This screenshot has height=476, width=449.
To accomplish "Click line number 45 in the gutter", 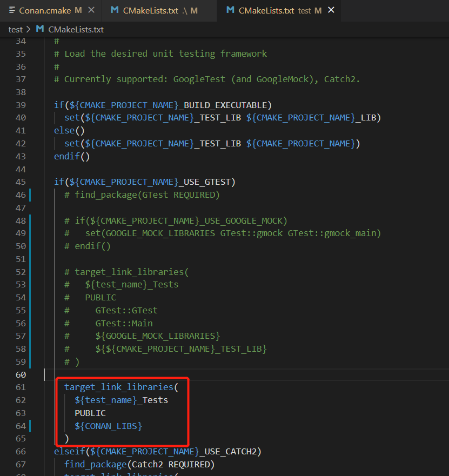I will pyautogui.click(x=21, y=182).
